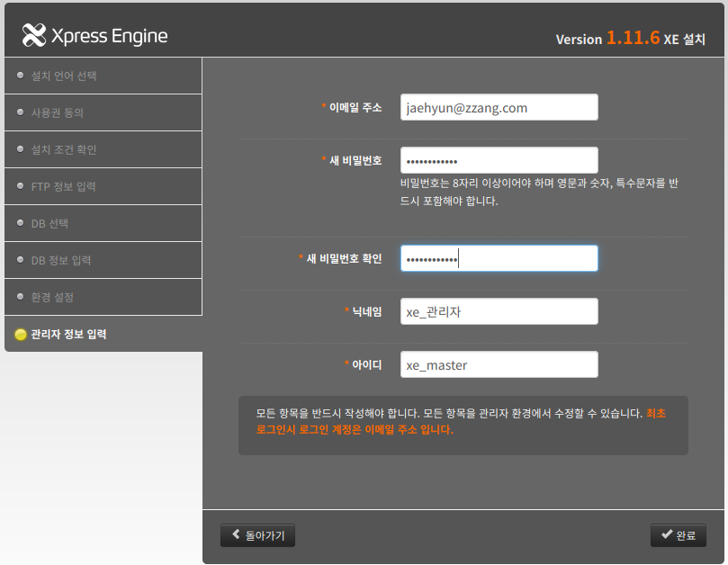728x565 pixels.
Task: Select the 설치 언어 선택 step
Action: [x=103, y=76]
